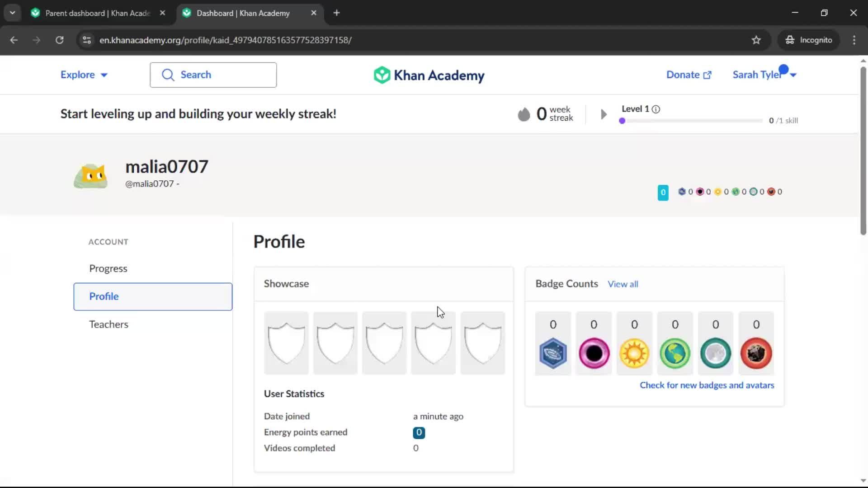Click the Moon badge in Badge Counts
This screenshot has width=868, height=488.
715,353
